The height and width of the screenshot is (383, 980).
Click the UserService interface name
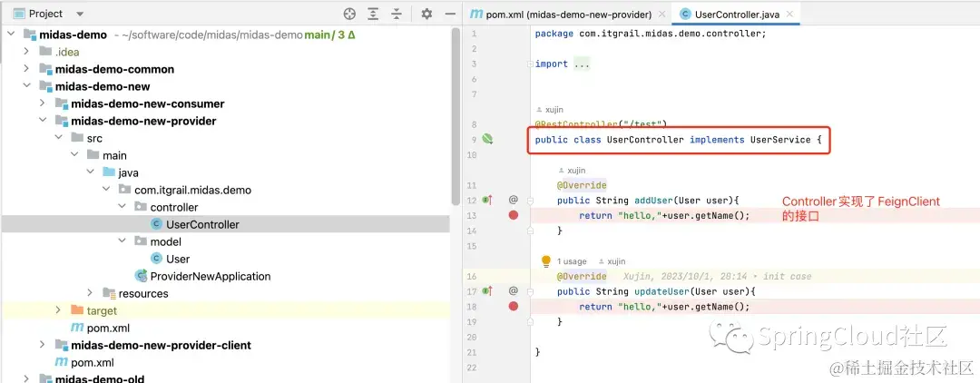[x=780, y=140]
